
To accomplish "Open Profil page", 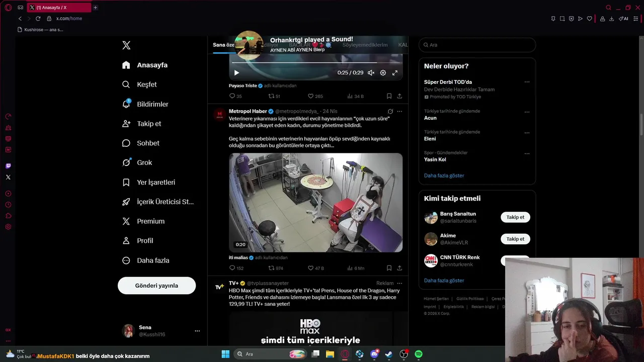I will click(x=137, y=241).
